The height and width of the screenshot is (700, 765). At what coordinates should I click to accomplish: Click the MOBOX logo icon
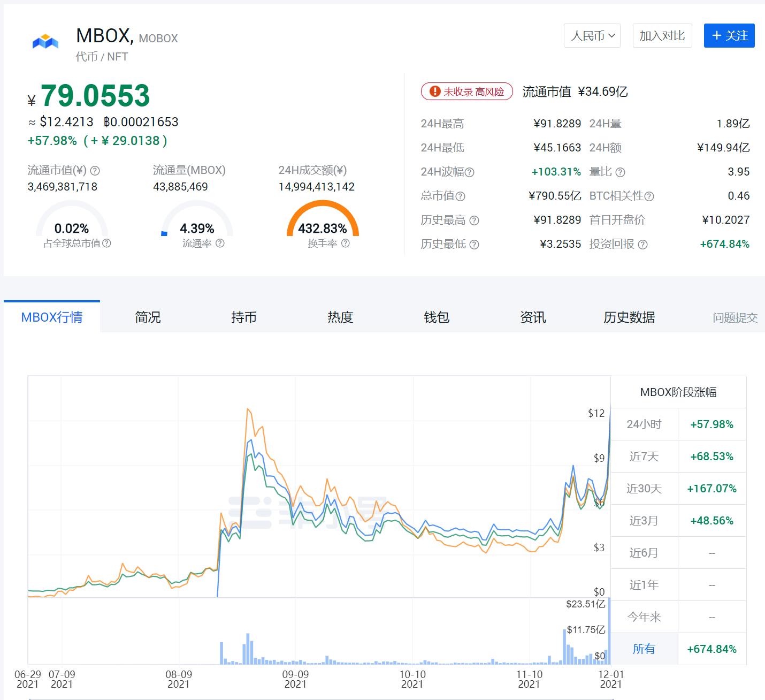(x=45, y=42)
